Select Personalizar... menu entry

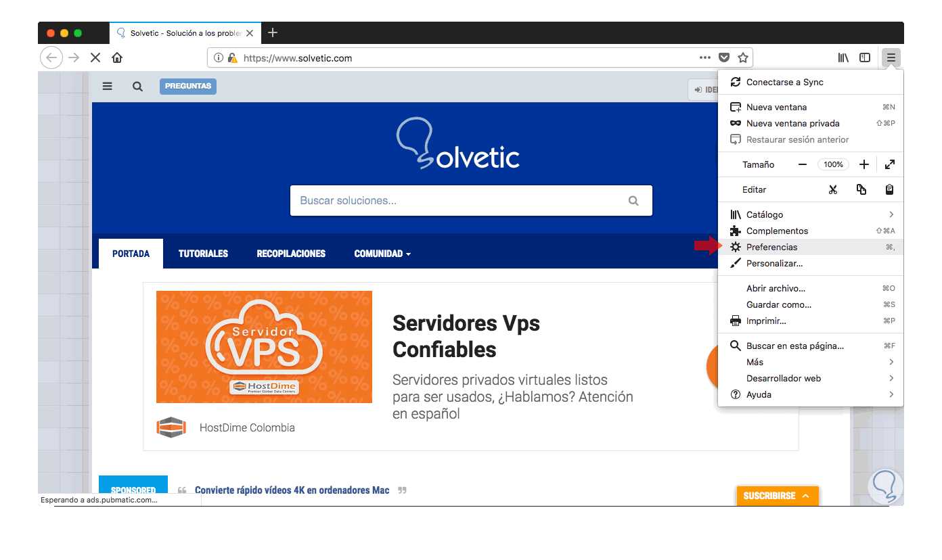click(811, 263)
